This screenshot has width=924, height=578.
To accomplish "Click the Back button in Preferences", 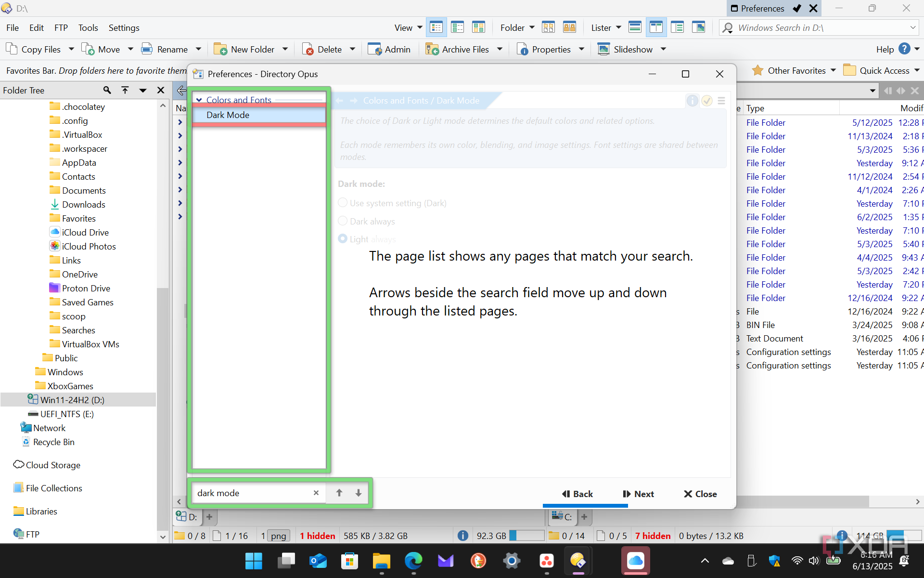I will point(577,494).
